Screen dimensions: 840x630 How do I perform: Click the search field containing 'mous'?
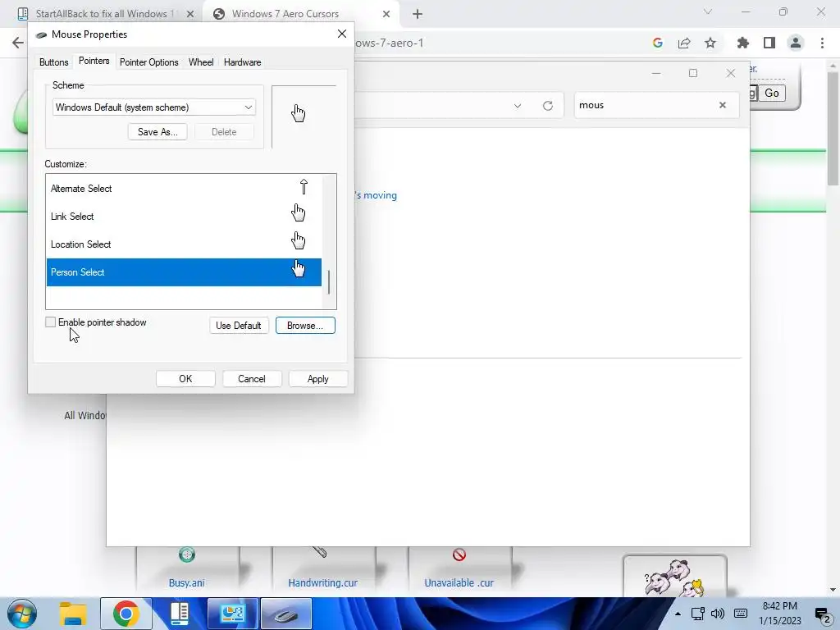coord(646,105)
